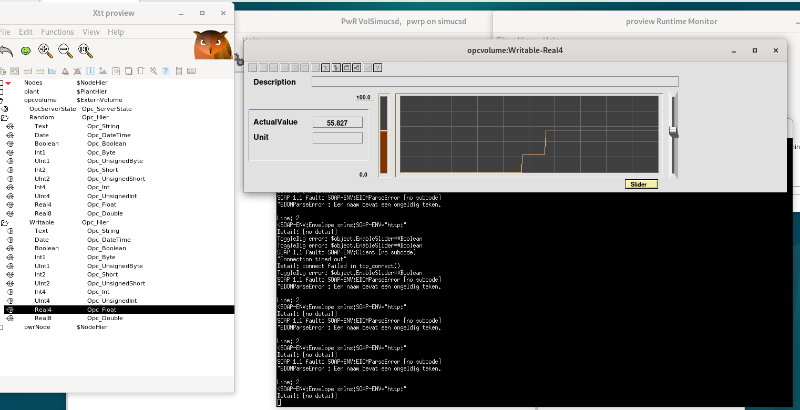800x410 pixels.
Task: Click the pwrNode $NodeHier row
Action: [x=117, y=327]
